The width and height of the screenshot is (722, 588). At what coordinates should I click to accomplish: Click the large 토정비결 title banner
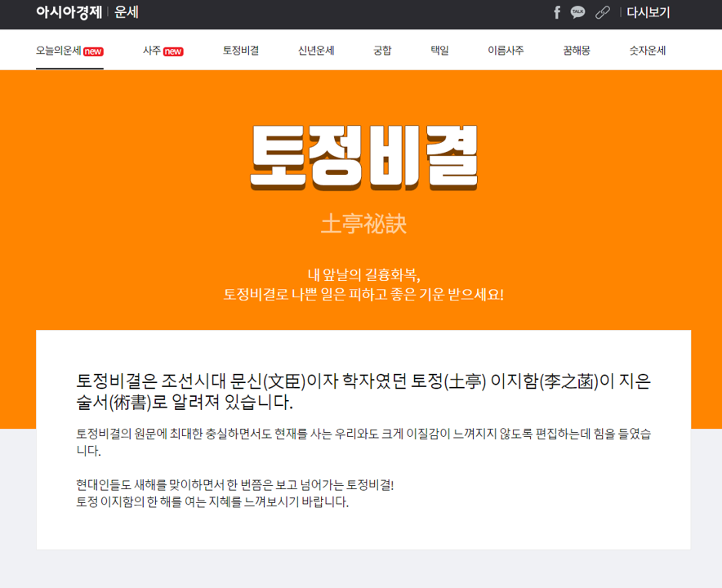point(361,159)
